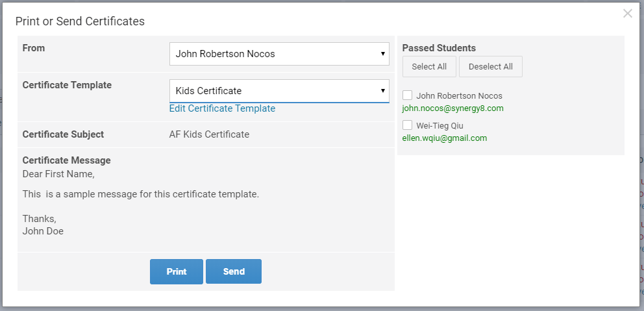The width and height of the screenshot is (644, 311).
Task: Click the AF Kids Certificate subject text
Action: [209, 134]
